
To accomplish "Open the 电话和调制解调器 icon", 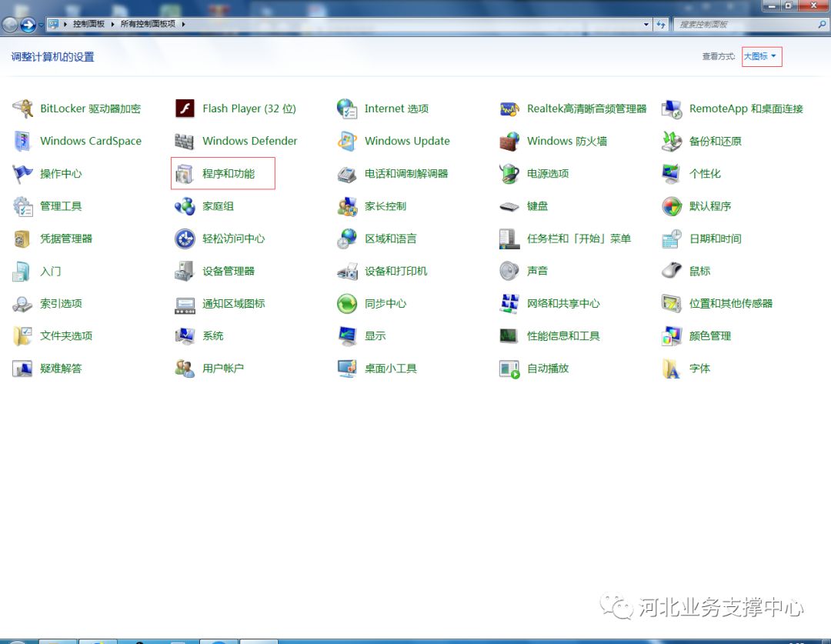I will (x=347, y=174).
